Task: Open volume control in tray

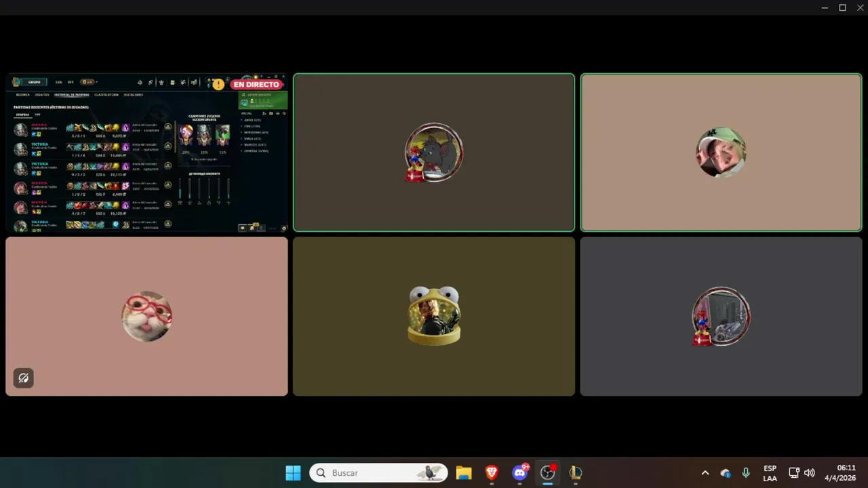Action: point(809,473)
